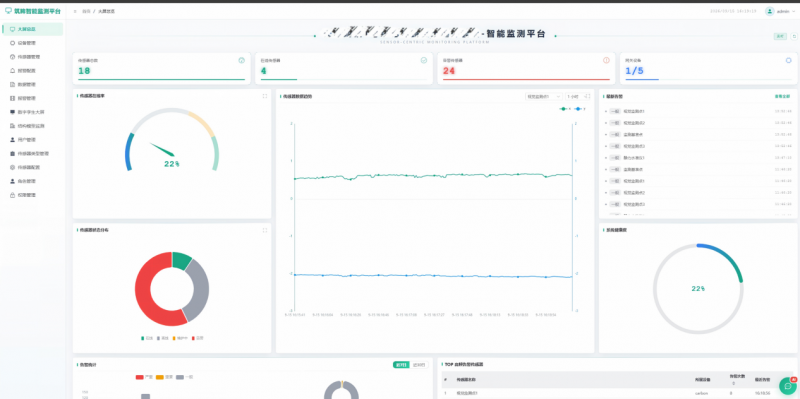This screenshot has height=399, width=800.
Task: Click the admin username text
Action: pyautogui.click(x=783, y=11)
